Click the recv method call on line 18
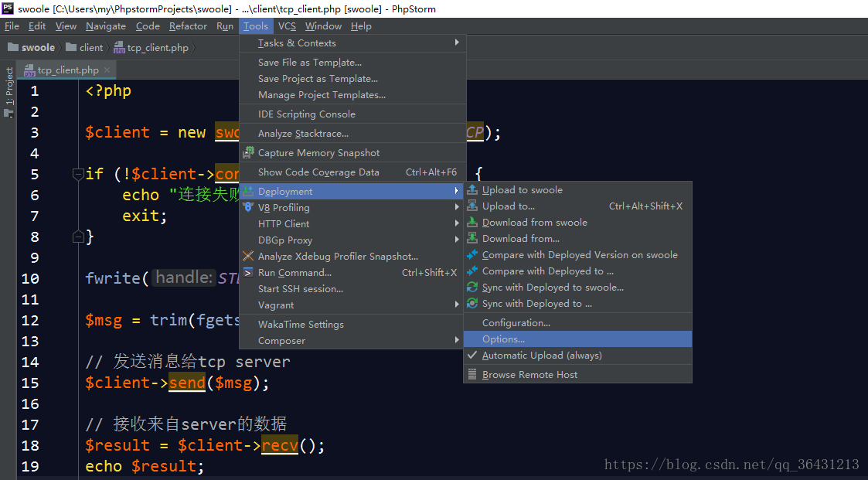This screenshot has width=868, height=480. pyautogui.click(x=280, y=445)
